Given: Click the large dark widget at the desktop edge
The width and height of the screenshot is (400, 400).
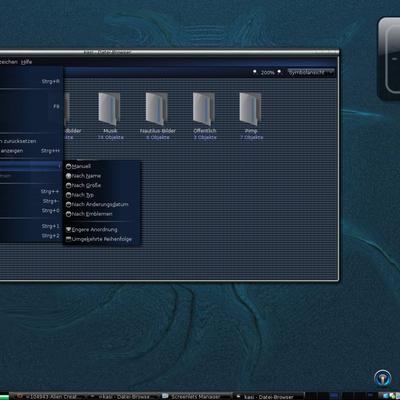Looking at the screenshot, I should 389,58.
